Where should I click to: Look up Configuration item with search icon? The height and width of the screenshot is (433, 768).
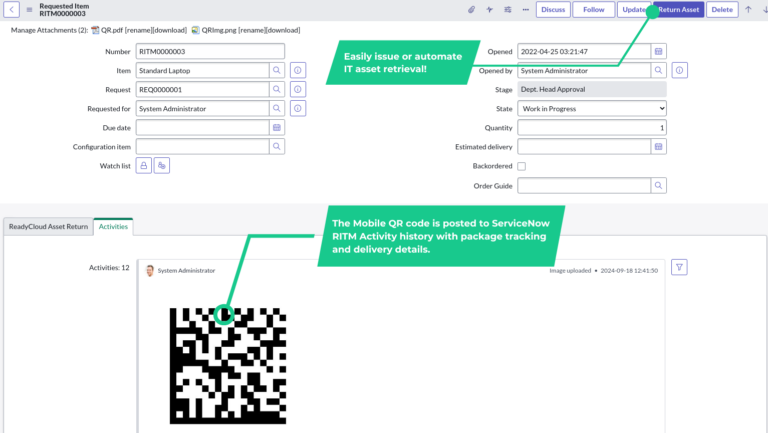[x=277, y=146]
